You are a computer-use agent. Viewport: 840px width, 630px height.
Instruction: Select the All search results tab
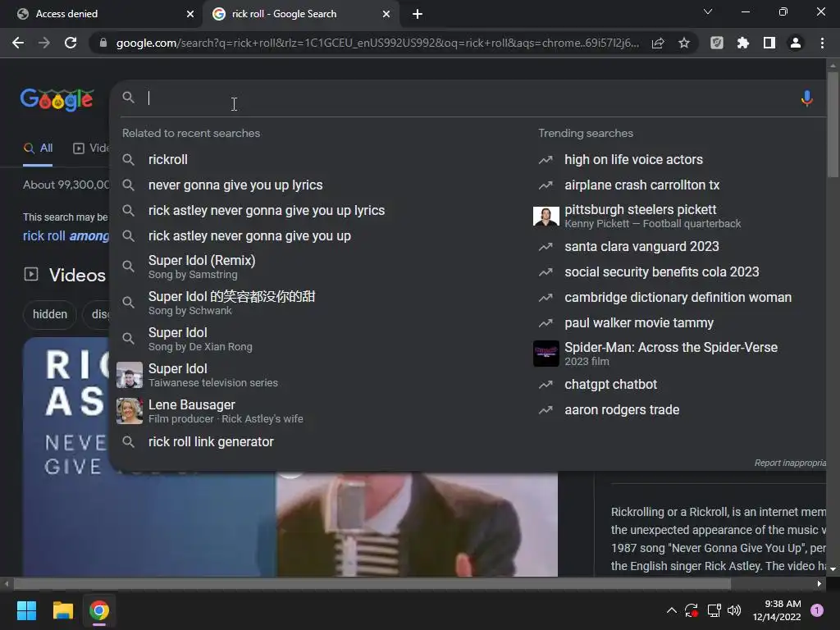[x=38, y=148]
